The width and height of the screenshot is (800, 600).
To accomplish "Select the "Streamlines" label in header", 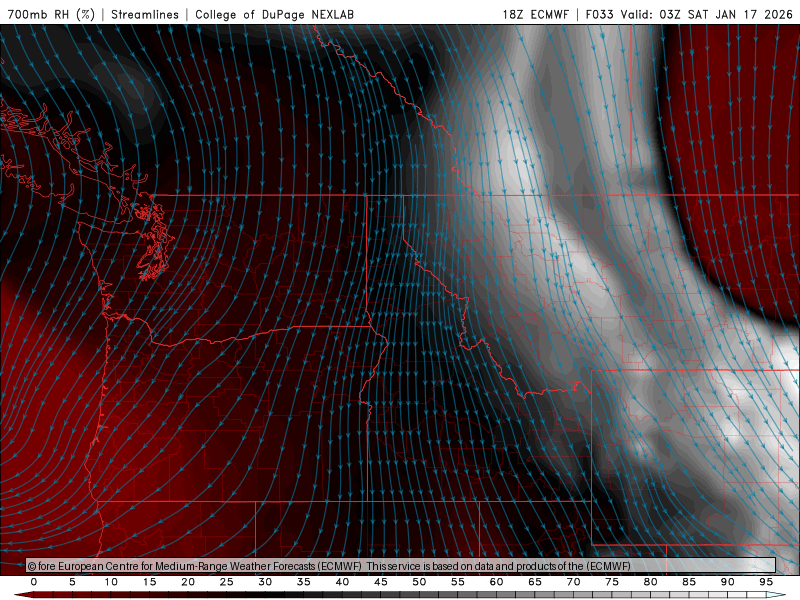I will click(x=145, y=14).
